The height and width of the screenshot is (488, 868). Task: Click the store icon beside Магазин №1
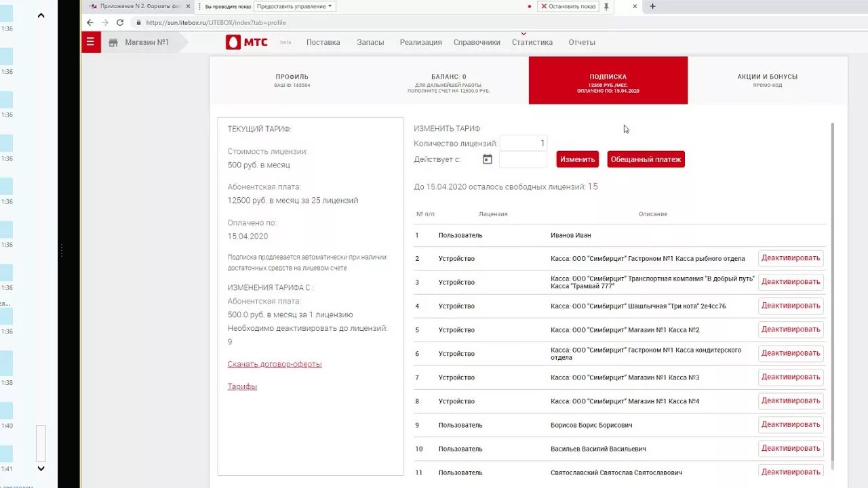click(113, 43)
